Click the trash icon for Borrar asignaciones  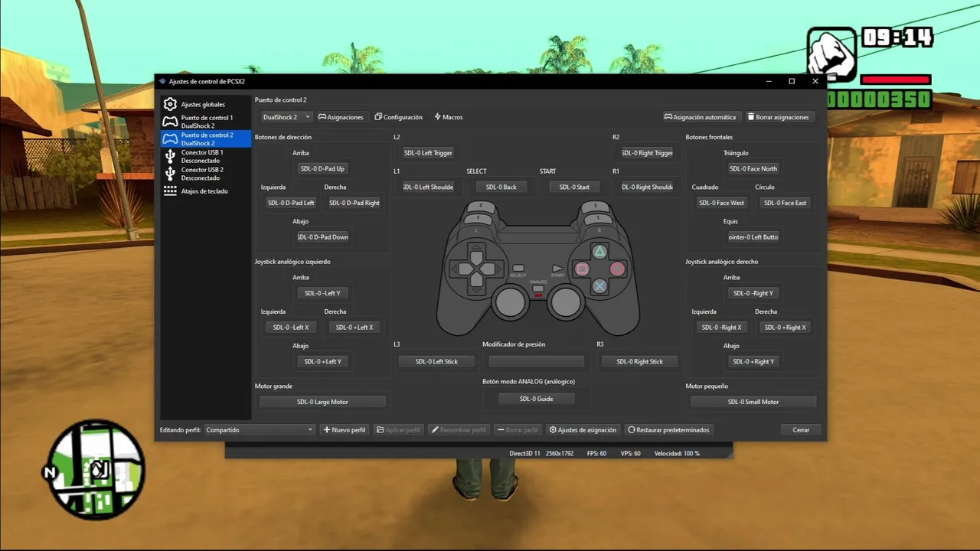(751, 117)
